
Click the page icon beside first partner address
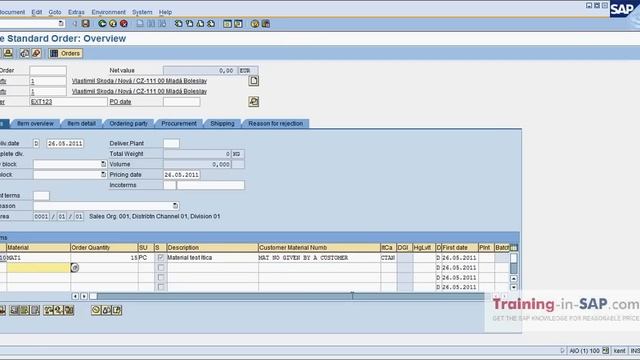coord(253,81)
